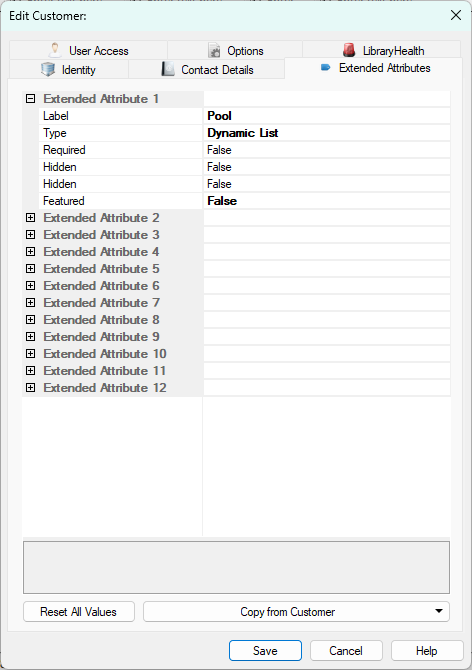Click Reset All Values button

coord(79,611)
